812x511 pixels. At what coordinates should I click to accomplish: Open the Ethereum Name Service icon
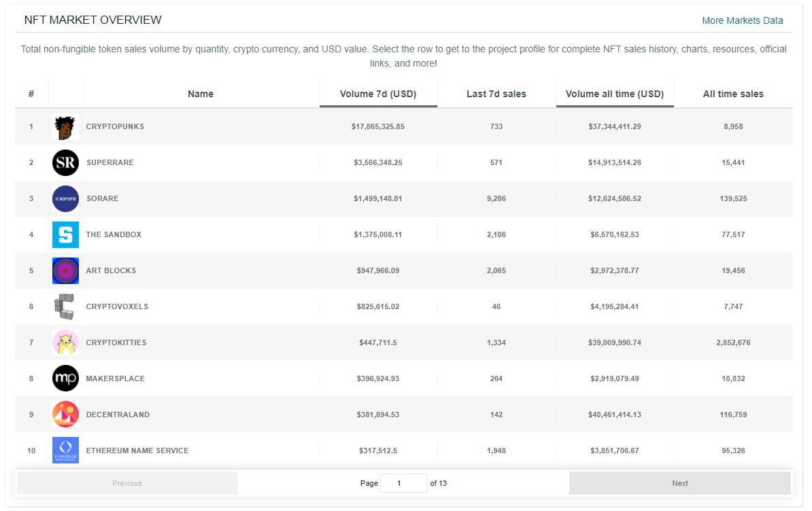pyautogui.click(x=65, y=451)
